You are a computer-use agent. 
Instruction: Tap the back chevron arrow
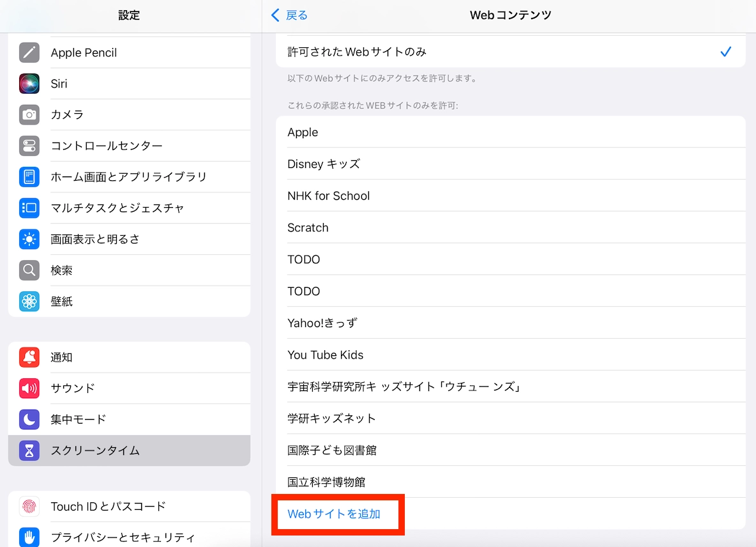pyautogui.click(x=275, y=15)
